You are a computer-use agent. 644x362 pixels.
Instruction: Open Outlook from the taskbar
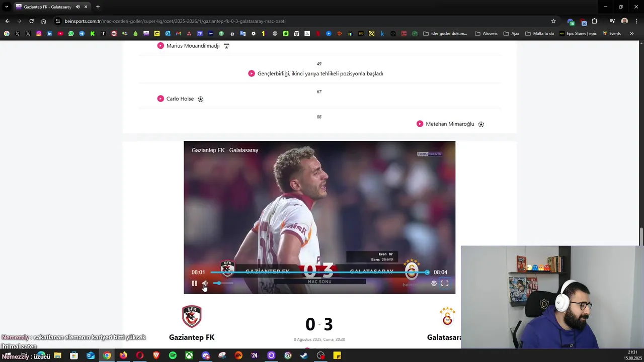click(91, 355)
